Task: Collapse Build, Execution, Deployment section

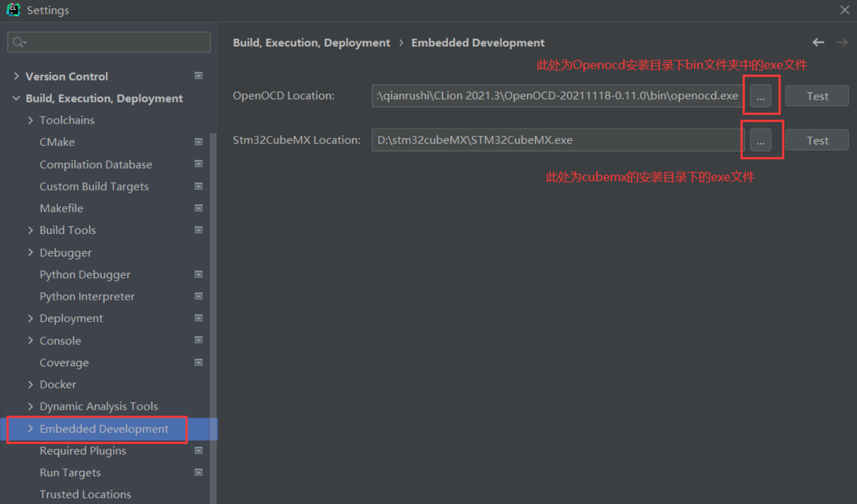Action: 16,98
